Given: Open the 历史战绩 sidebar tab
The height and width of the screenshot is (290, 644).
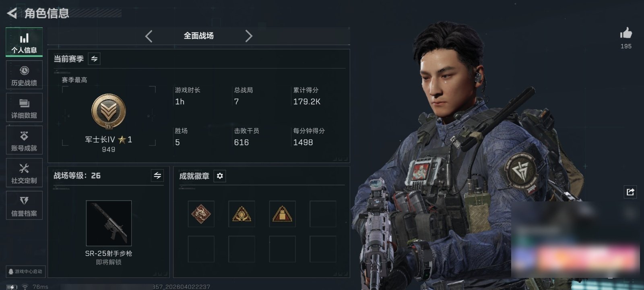Looking at the screenshot, I should (24, 75).
